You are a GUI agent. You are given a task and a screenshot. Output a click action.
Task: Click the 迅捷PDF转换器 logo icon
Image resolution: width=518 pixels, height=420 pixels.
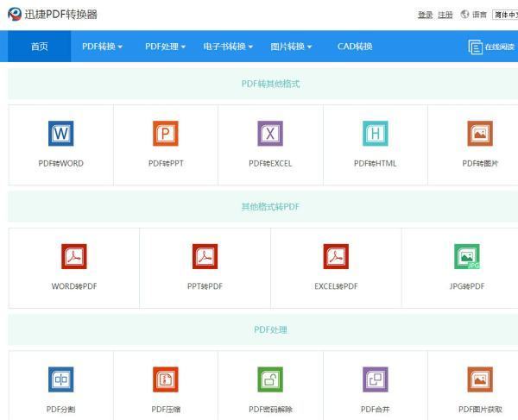15,14
